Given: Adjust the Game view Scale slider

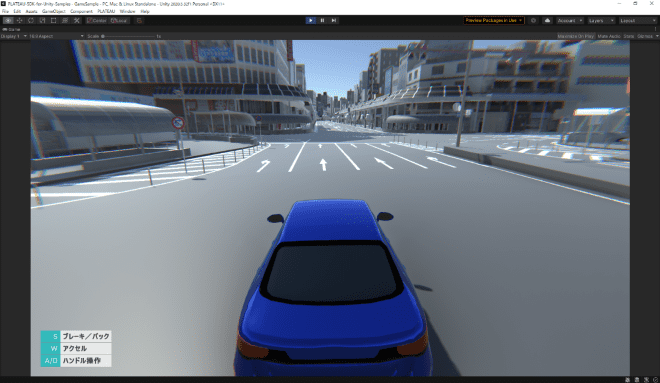Looking at the screenshot, I should click(128, 36).
